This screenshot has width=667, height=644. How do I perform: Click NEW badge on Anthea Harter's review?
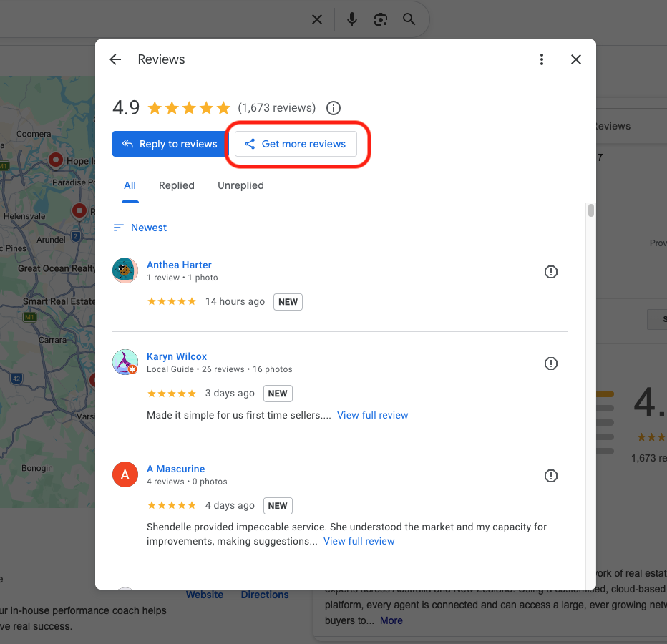(x=288, y=302)
